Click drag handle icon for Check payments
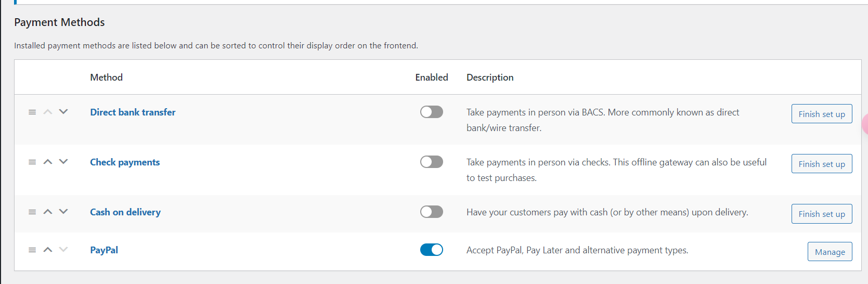Viewport: 868px width, 284px height. (x=32, y=162)
